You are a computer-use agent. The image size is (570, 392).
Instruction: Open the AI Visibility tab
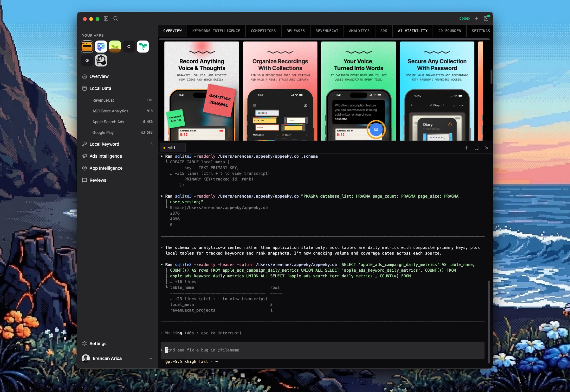413,31
